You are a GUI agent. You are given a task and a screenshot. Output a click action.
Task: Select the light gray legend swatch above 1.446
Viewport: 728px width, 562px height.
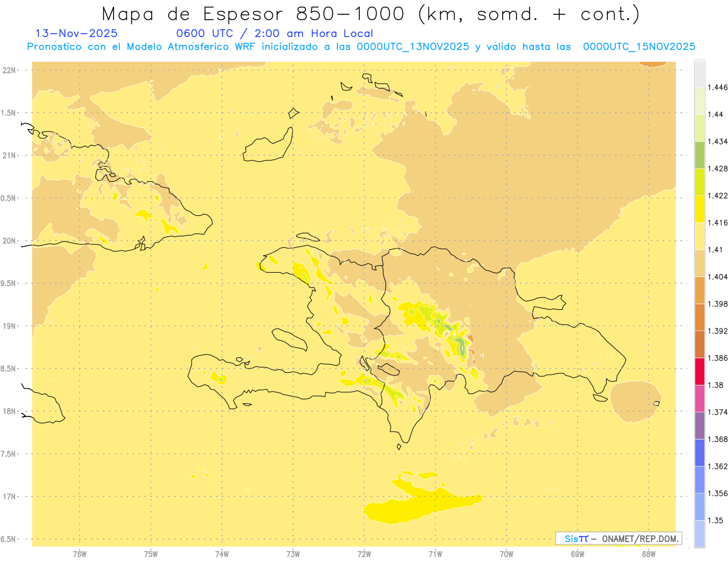click(699, 73)
